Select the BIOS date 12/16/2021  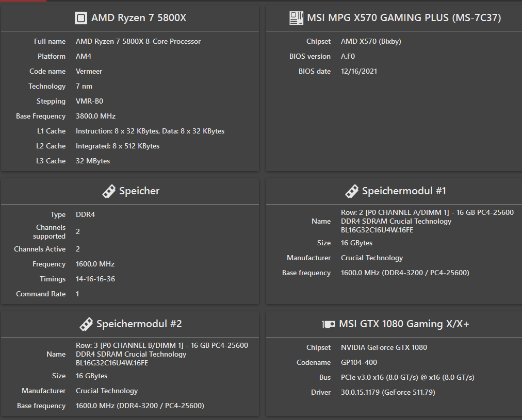[359, 72]
